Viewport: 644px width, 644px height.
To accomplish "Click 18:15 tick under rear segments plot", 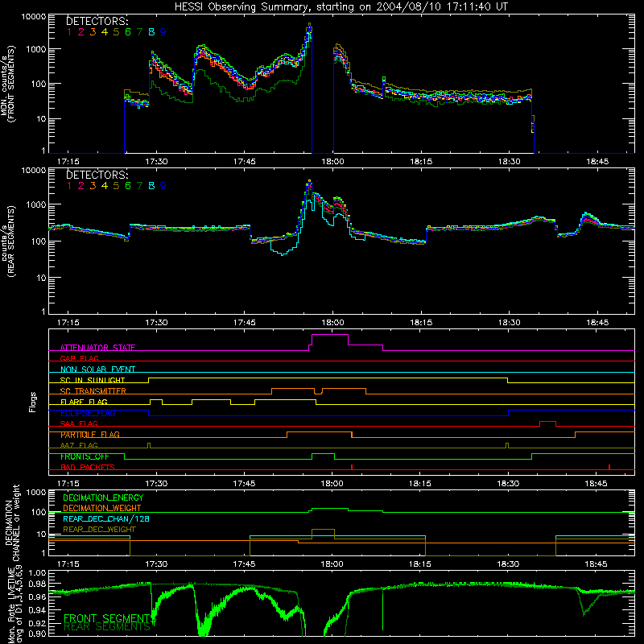I will click(421, 323).
